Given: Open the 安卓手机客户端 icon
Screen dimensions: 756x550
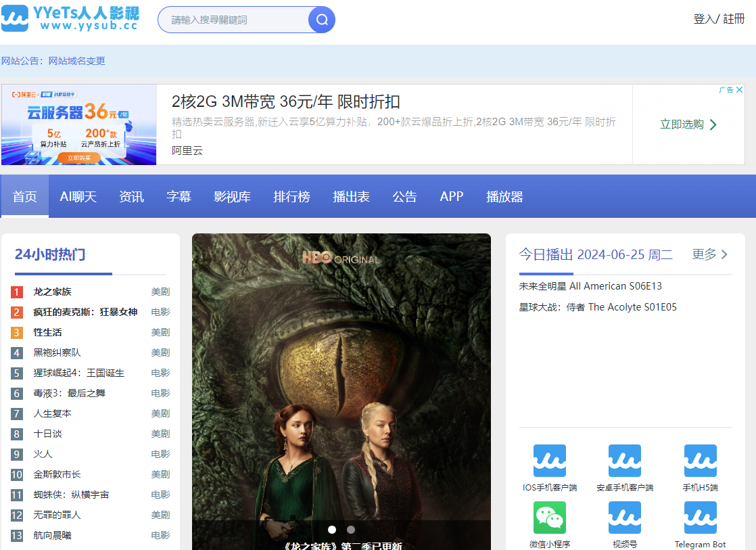Looking at the screenshot, I should pyautogui.click(x=625, y=461).
